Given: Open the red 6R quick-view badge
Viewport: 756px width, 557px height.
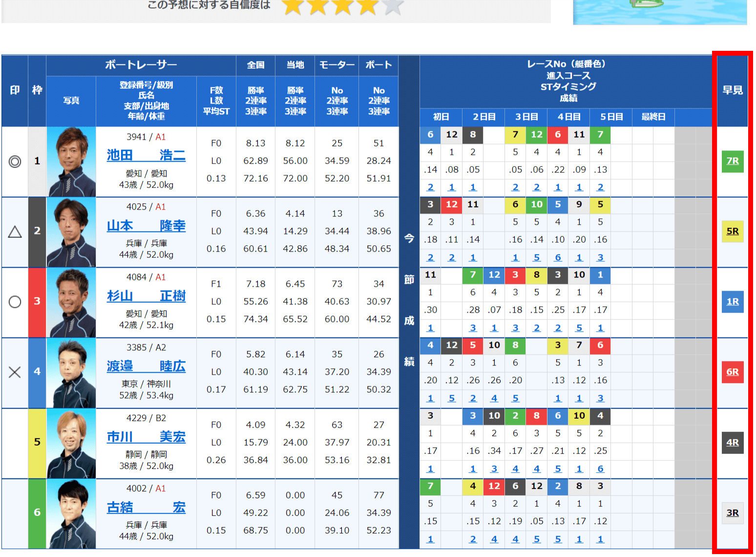Looking at the screenshot, I should point(732,372).
